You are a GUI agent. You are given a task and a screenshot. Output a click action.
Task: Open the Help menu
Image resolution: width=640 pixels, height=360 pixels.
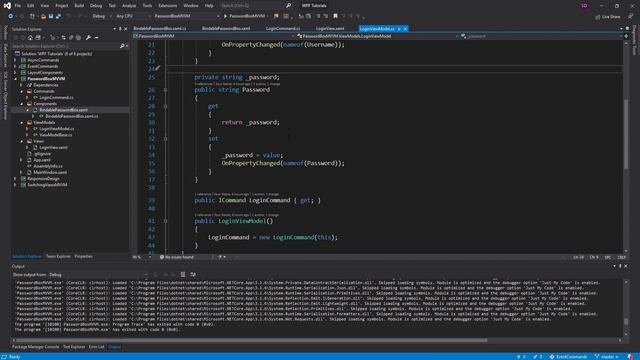click(209, 6)
